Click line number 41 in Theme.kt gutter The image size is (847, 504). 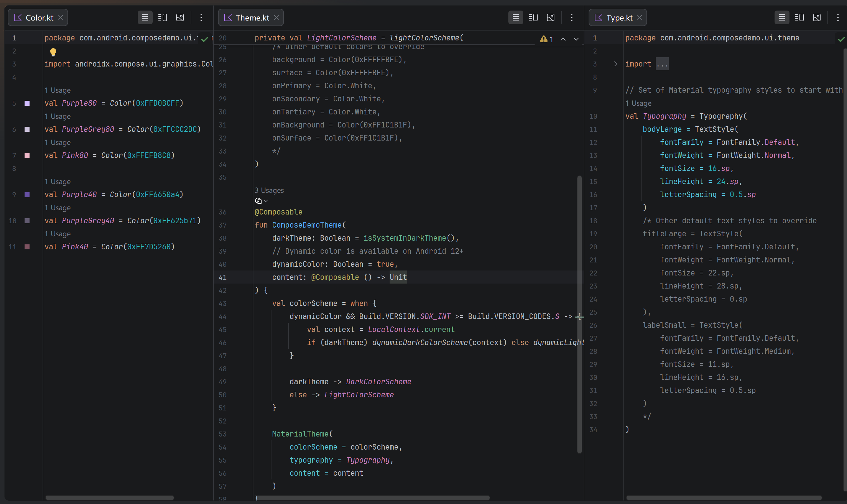[x=222, y=277]
